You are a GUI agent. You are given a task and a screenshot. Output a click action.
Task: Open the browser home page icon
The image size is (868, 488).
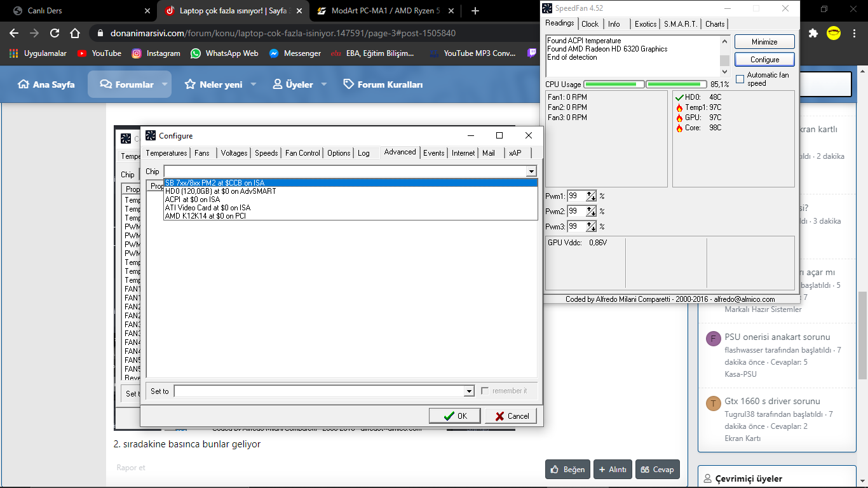coord(75,33)
